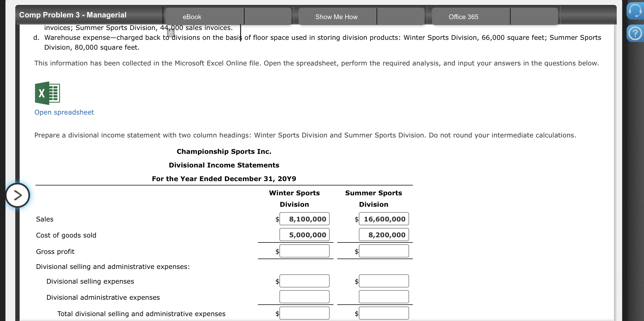Expand the side panel arrow button
Viewport: 644px width, 321px height.
pos(18,195)
